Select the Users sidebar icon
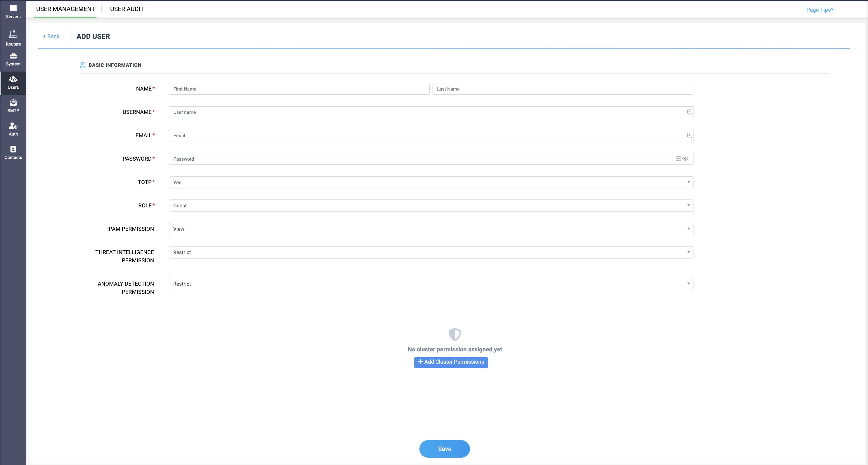Viewport: 868px width, 465px height. coord(13,83)
